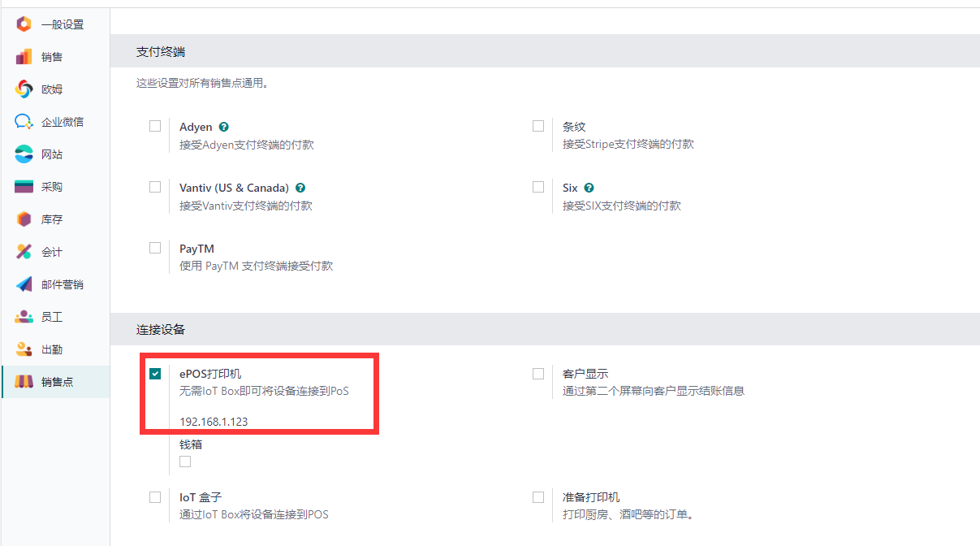
Task: Click the ePOS打印机 setting label
Action: 210,375
